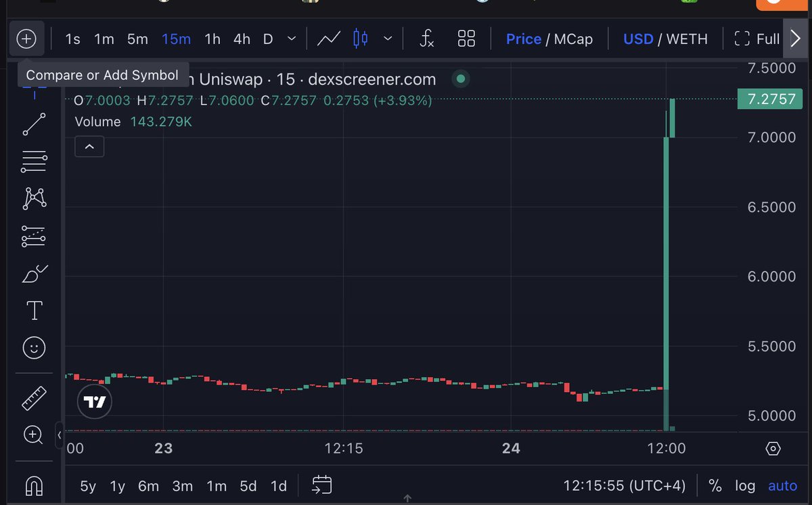Select the patterns drawing tool

(x=34, y=198)
